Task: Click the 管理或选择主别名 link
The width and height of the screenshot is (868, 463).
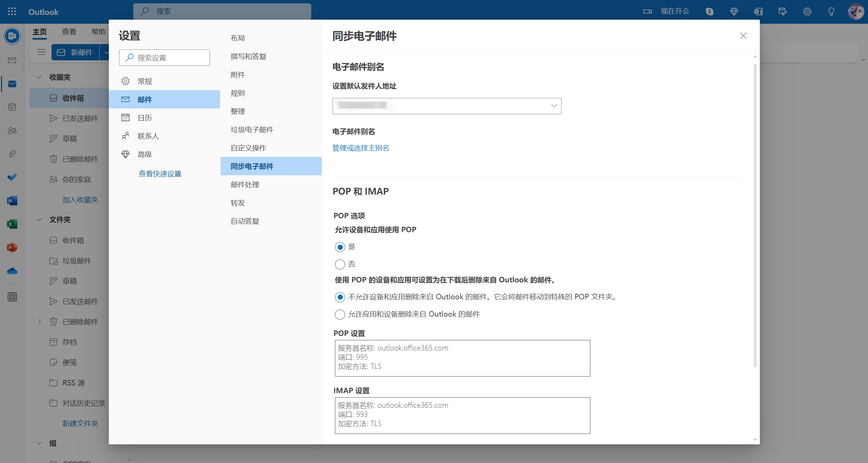Action: click(361, 148)
